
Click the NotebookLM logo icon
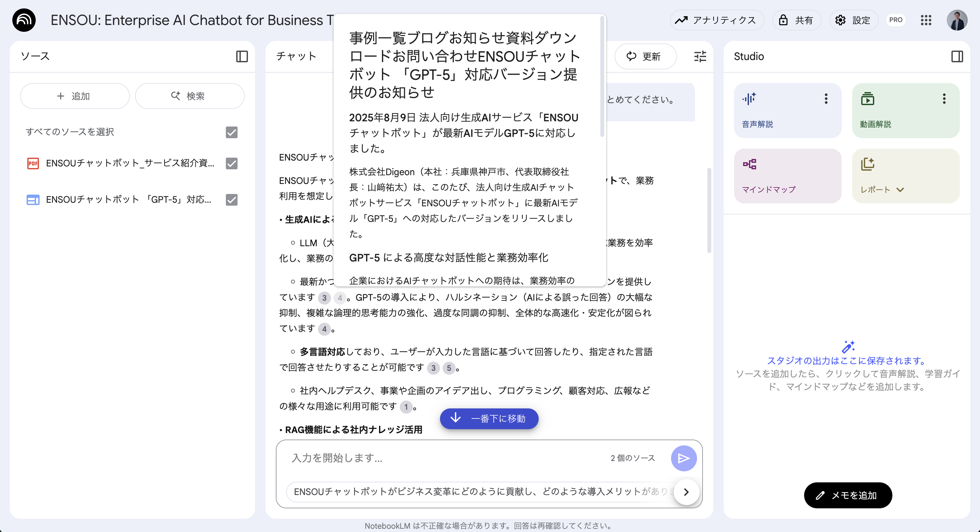point(24,20)
